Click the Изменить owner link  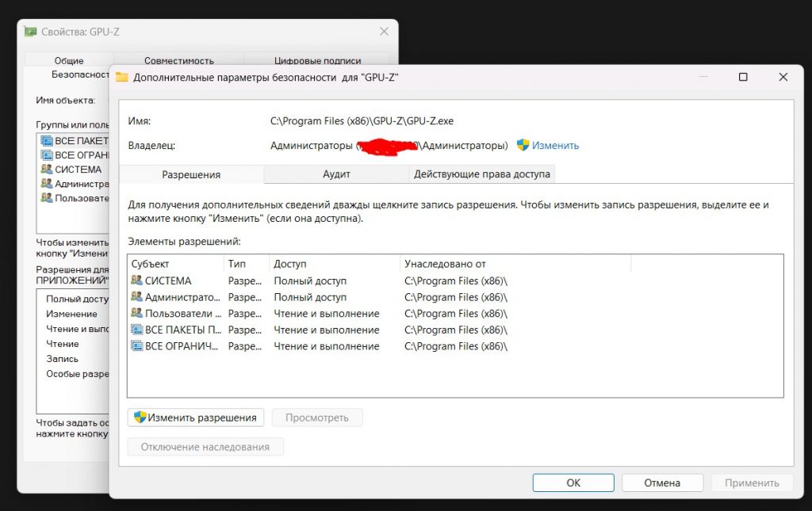[555, 146]
